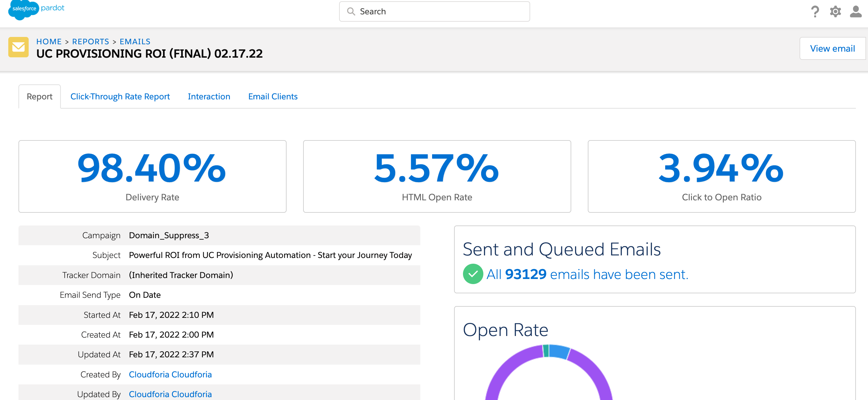Image resolution: width=868 pixels, height=400 pixels.
Task: Go to HOME breadcrumb
Action: (49, 41)
